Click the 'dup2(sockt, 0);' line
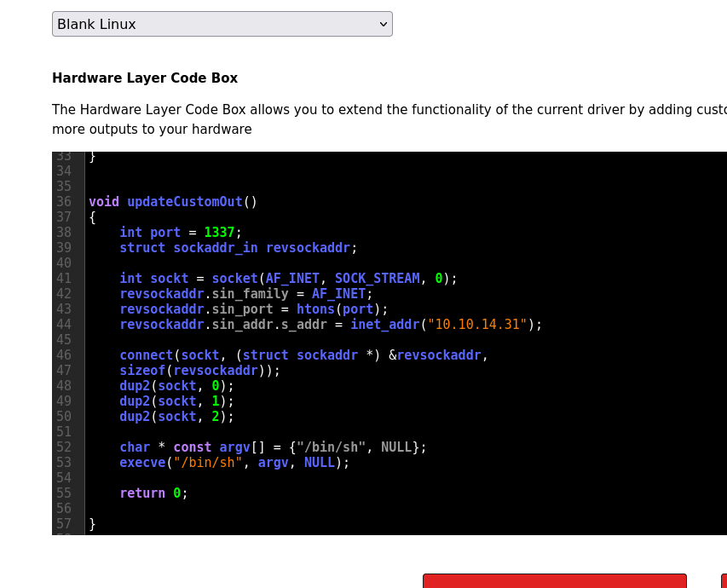 177,385
